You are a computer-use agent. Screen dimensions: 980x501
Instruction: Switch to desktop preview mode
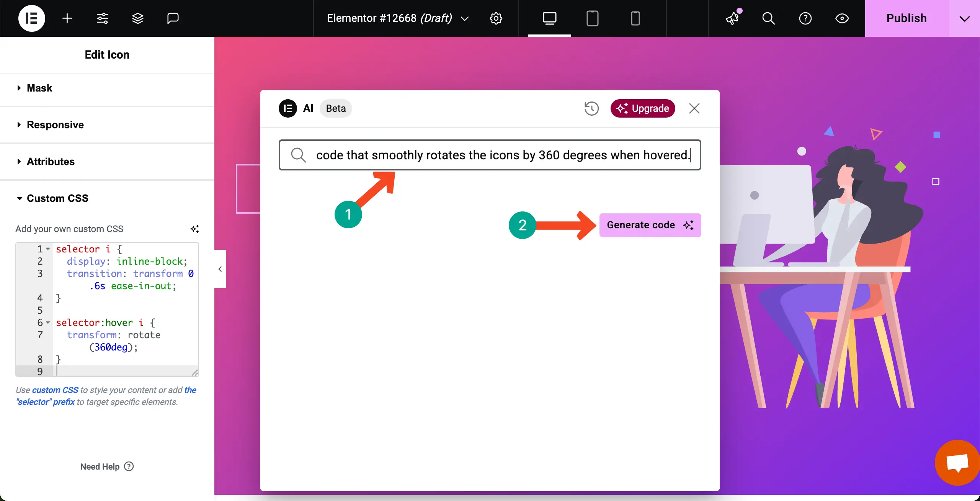coord(549,18)
